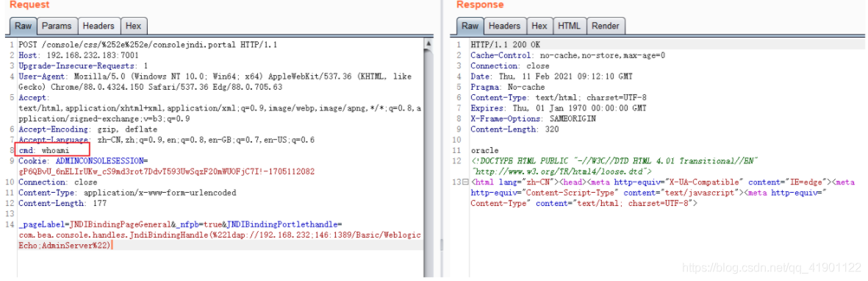Click the Pragma: No-cache header
The image size is (868, 281).
[508, 87]
